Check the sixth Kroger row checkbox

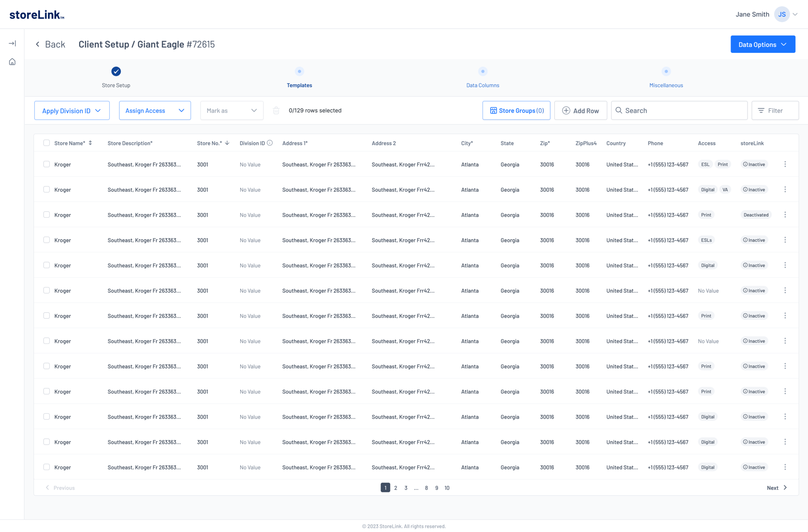click(46, 290)
